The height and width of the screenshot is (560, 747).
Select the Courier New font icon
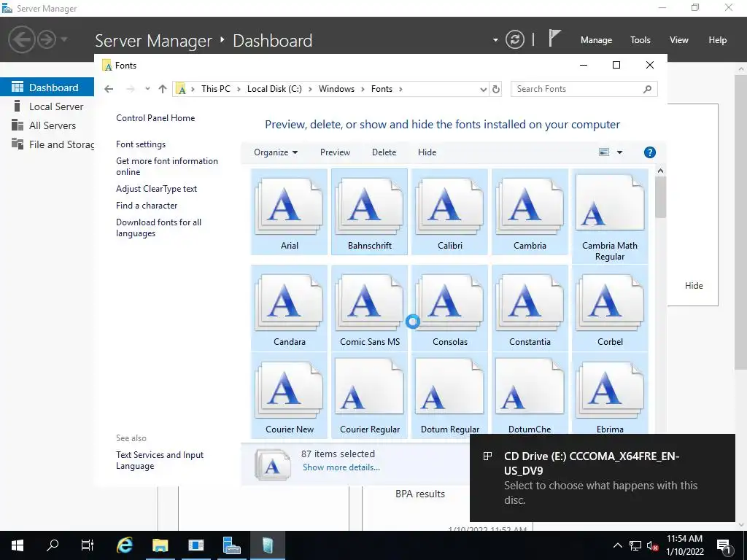click(x=289, y=395)
